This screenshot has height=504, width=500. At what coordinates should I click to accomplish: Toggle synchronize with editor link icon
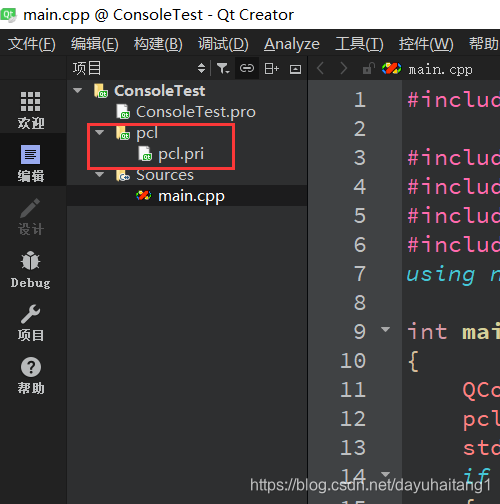247,69
